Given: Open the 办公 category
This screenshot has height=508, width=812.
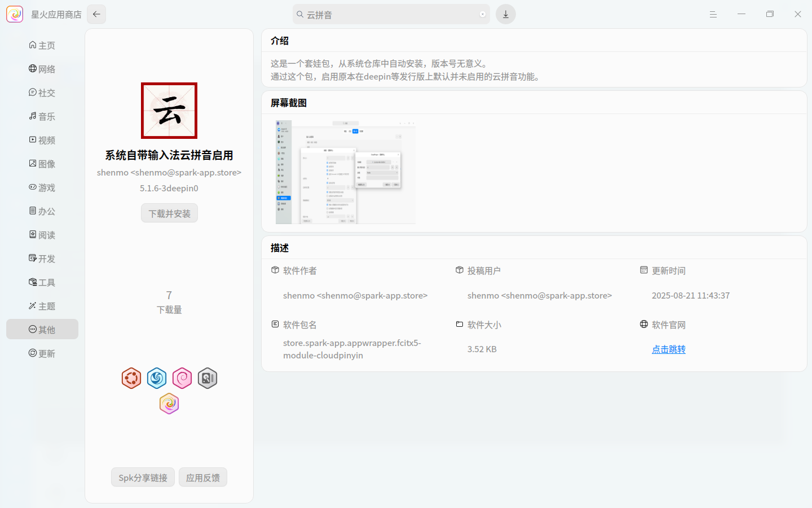Looking at the screenshot, I should click(x=42, y=211).
